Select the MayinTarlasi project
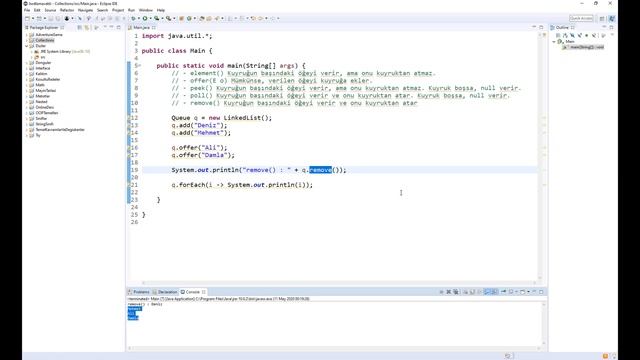Viewport: 640px width, 360px height. 45,91
